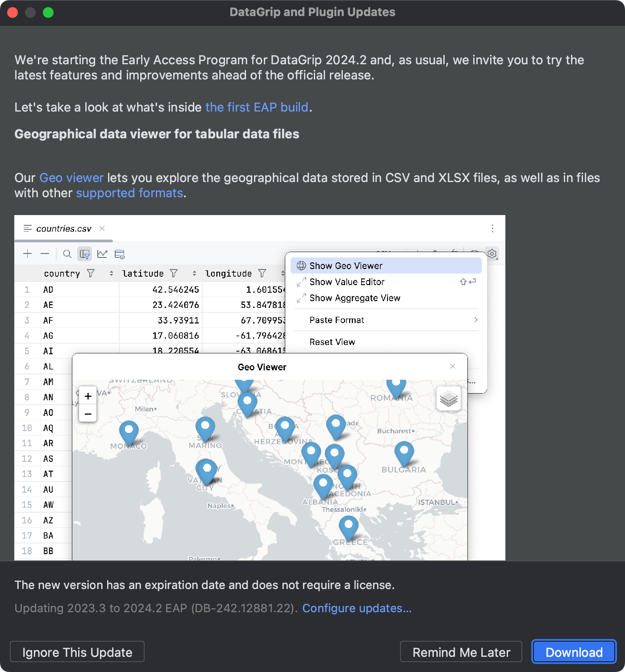Click the map pin over Monaco
The height and width of the screenshot is (672, 625).
point(129,431)
